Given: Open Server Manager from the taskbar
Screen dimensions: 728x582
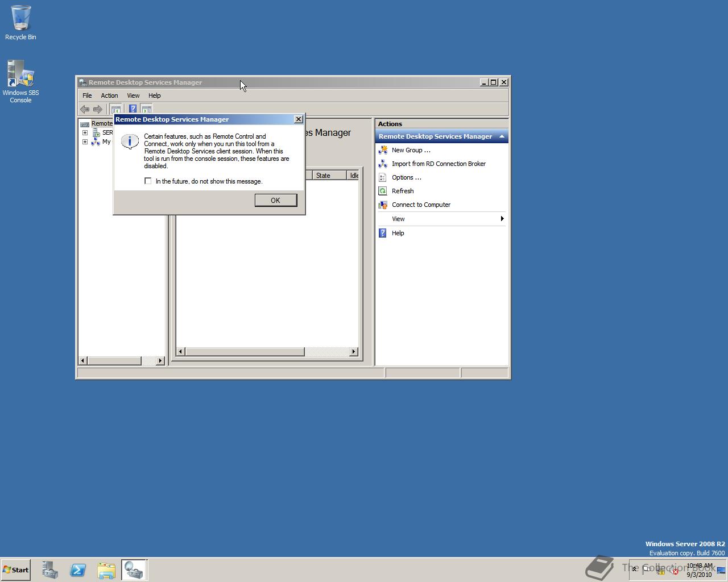Looking at the screenshot, I should (x=49, y=570).
